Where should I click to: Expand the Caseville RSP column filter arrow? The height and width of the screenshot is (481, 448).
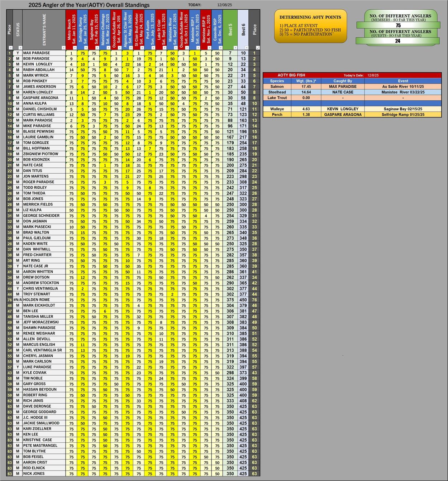220,48
